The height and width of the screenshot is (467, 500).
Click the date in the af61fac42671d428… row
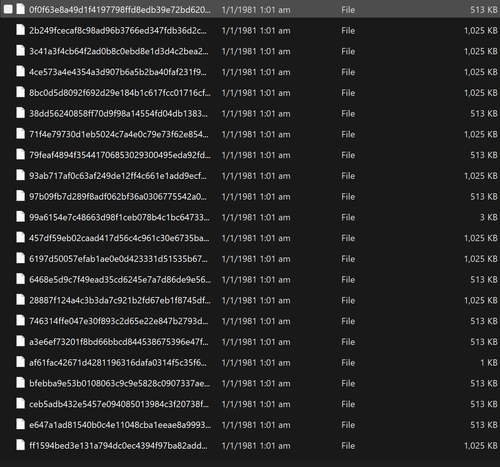pyautogui.click(x=256, y=363)
